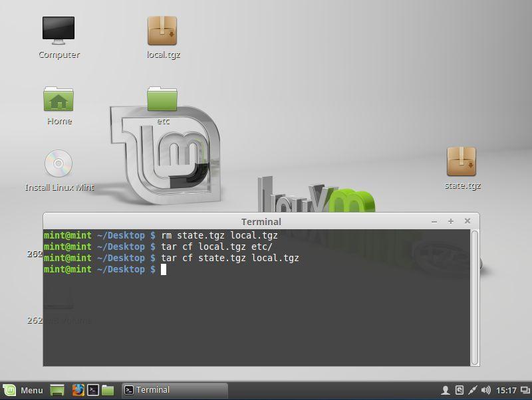The width and height of the screenshot is (532, 400).
Task: Launch terminal from panel launcher
Action: (93, 390)
